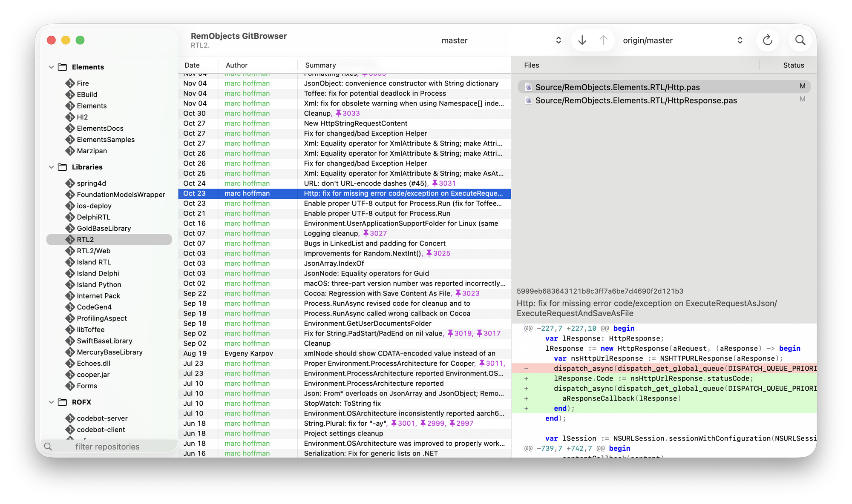
Task: Select the RTL2/Web repository
Action: click(93, 251)
